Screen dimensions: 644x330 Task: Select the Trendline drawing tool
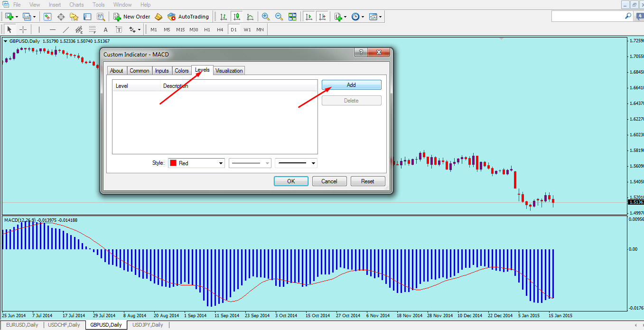pyautogui.click(x=65, y=29)
